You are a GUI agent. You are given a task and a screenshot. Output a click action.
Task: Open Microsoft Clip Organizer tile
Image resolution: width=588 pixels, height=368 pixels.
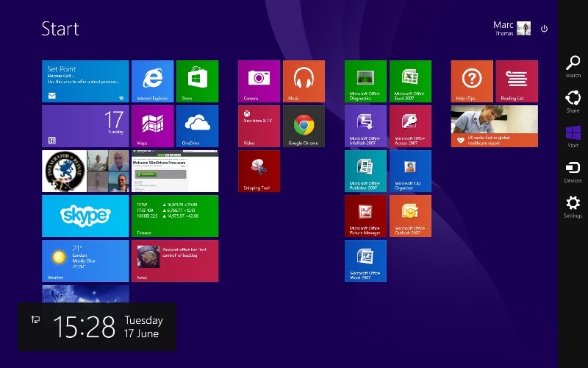click(x=410, y=171)
